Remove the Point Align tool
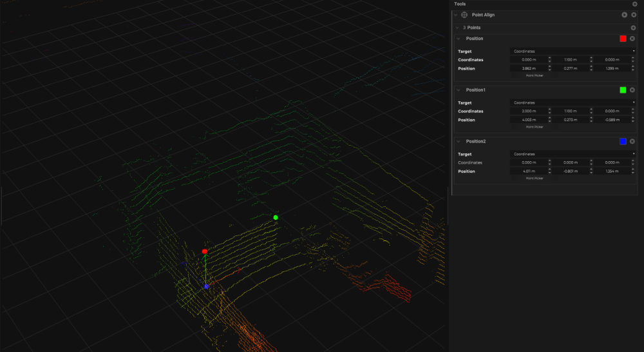The height and width of the screenshot is (352, 644). (634, 15)
